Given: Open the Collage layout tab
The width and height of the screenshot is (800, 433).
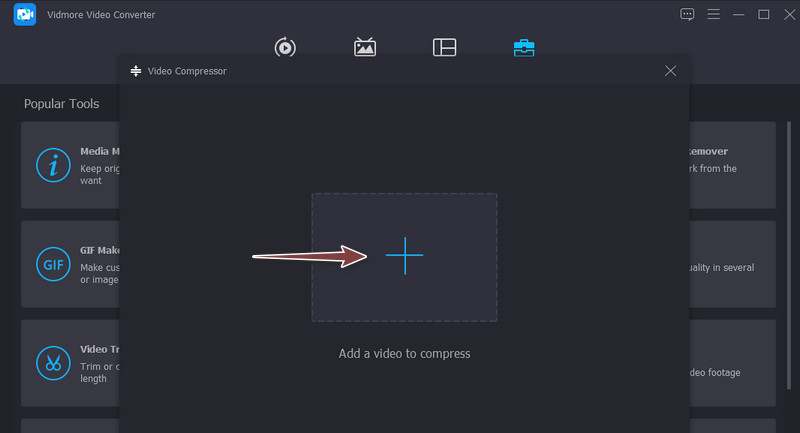Looking at the screenshot, I should tap(444, 47).
